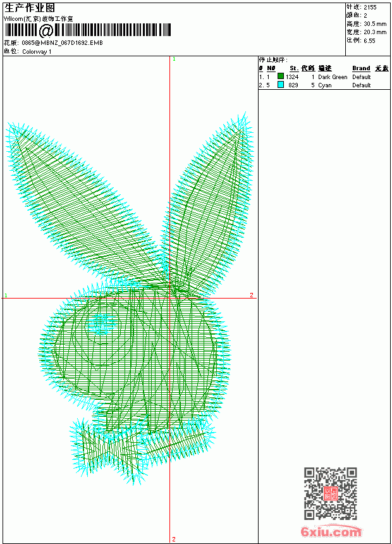Click the 'Colorway 1' colorway text
The height and width of the screenshot is (544, 392).
pyautogui.click(x=37, y=52)
